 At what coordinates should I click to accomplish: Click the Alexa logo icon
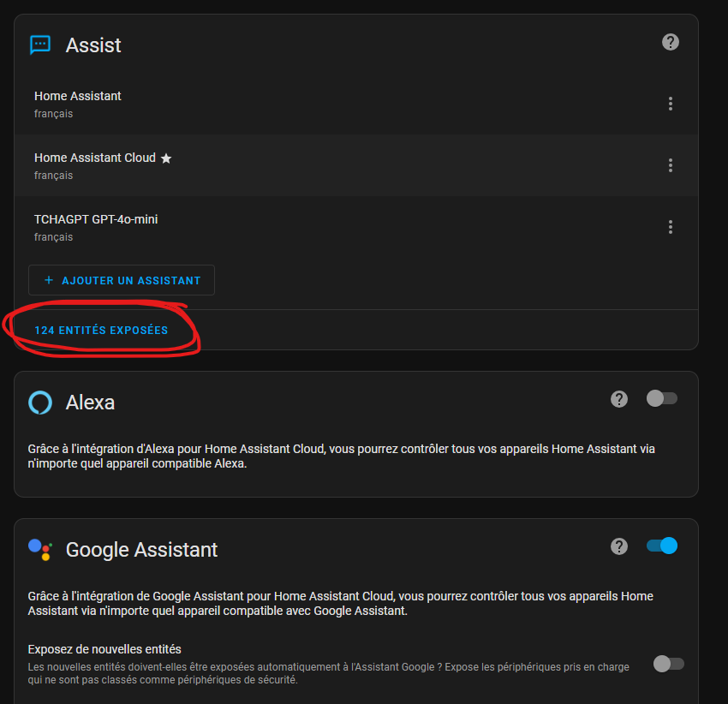click(40, 403)
